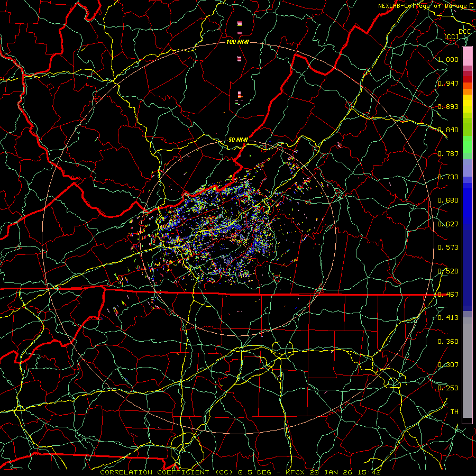This screenshot has width=476, height=476.
Task: Click the [CC] units label above the scale
Action: (x=452, y=36)
